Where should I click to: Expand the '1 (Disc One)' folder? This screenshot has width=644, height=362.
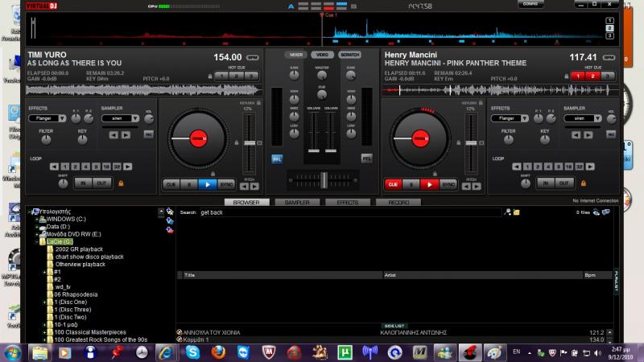(x=44, y=302)
